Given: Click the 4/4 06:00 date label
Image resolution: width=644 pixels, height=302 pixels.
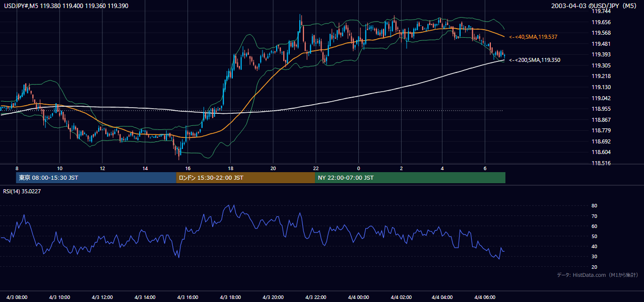Looking at the screenshot, I should 485,297.
